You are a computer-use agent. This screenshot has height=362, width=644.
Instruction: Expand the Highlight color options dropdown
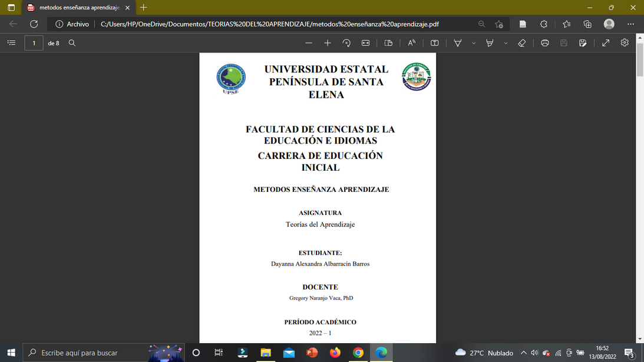[x=506, y=43]
